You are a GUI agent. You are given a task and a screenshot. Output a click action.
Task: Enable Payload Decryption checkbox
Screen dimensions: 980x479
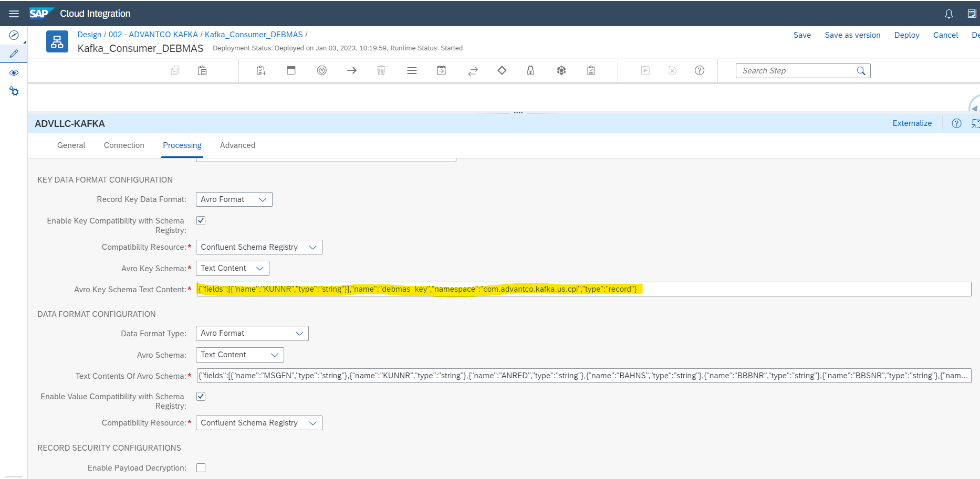201,467
